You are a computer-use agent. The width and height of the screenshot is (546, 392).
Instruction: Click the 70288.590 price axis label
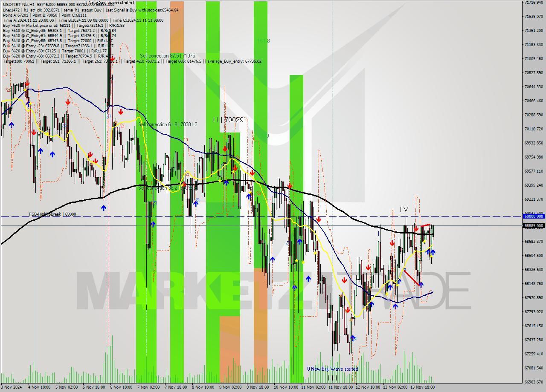[x=534, y=115]
